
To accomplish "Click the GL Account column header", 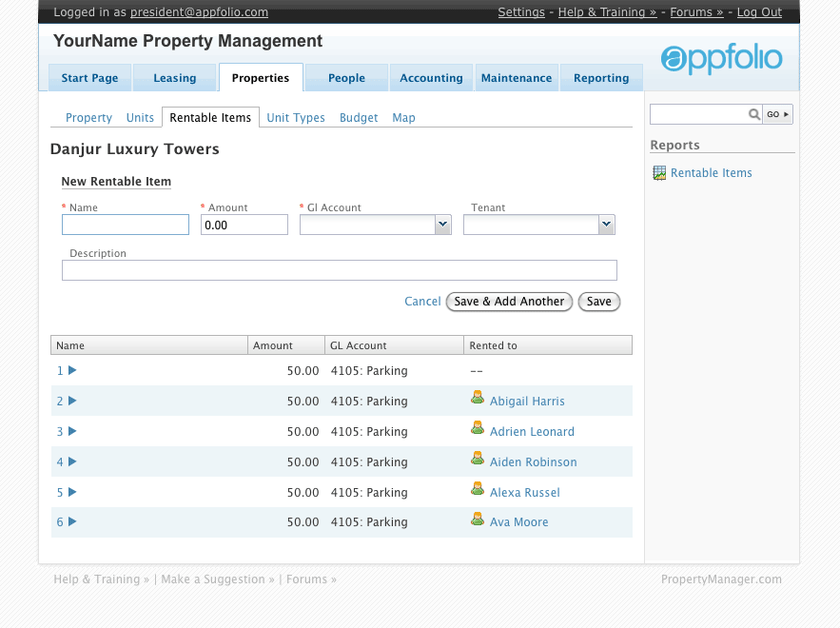I will click(x=394, y=345).
